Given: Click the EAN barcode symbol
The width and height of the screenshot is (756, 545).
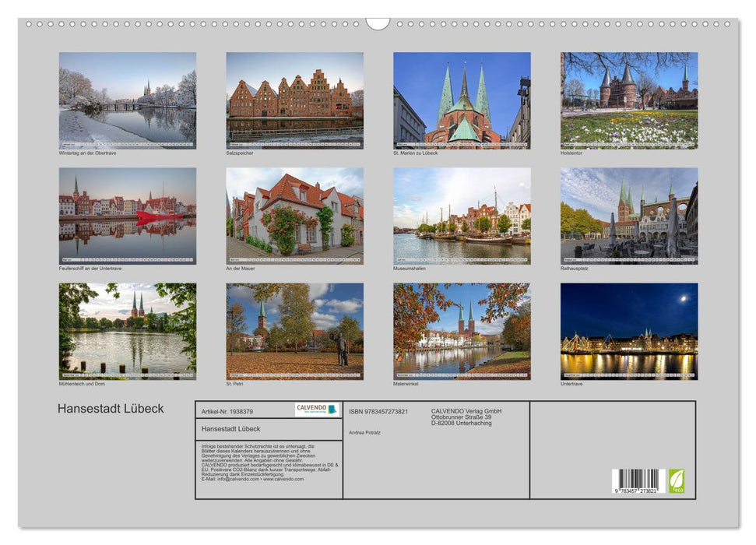Looking at the screenshot, I should [638, 479].
